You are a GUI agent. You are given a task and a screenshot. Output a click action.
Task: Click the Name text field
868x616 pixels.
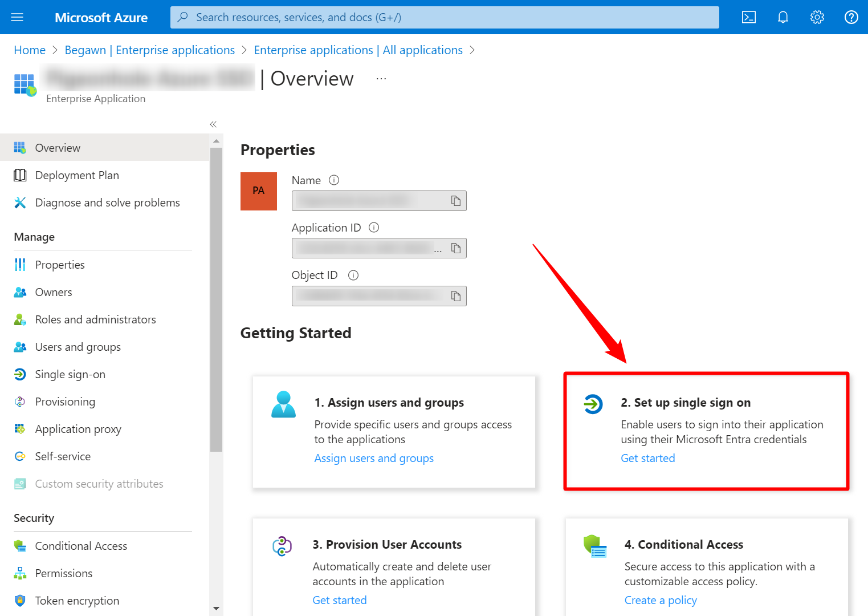pos(379,201)
